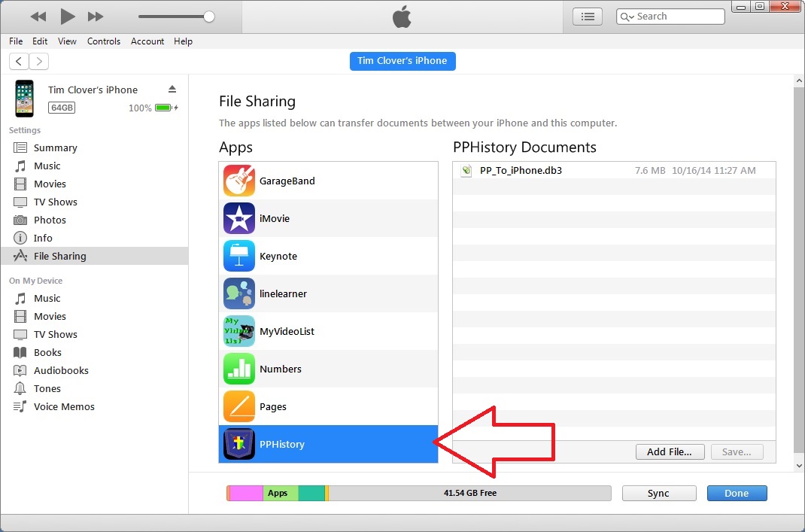805x532 pixels.
Task: Open the Help menu
Action: (x=184, y=41)
